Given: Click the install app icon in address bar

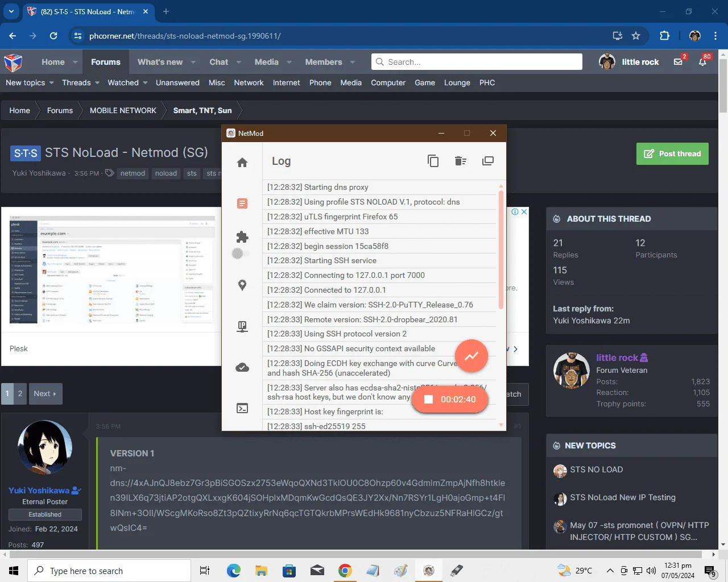Looking at the screenshot, I should click(618, 36).
